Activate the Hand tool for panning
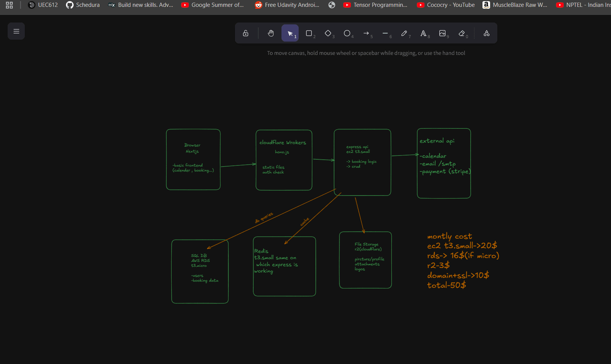611x364 pixels. click(x=271, y=33)
